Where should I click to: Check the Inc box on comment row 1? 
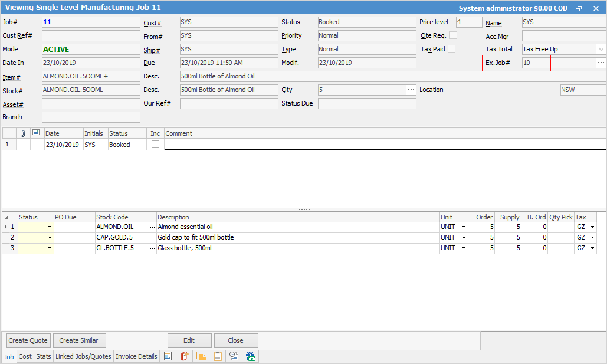[x=155, y=144]
